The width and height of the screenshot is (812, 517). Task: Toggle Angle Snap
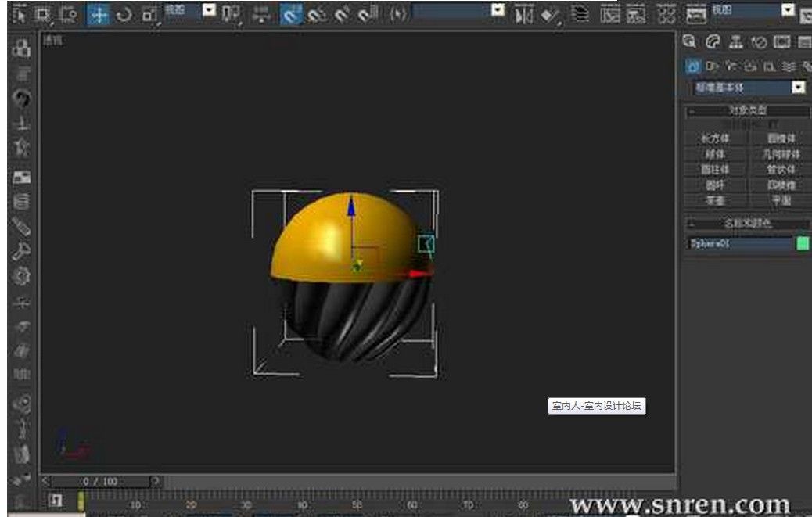pos(316,15)
